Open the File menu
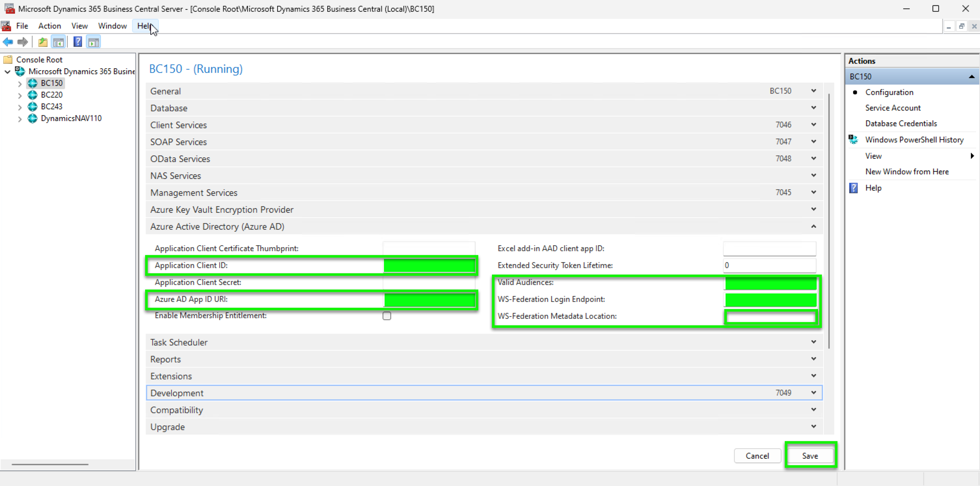 pos(22,26)
